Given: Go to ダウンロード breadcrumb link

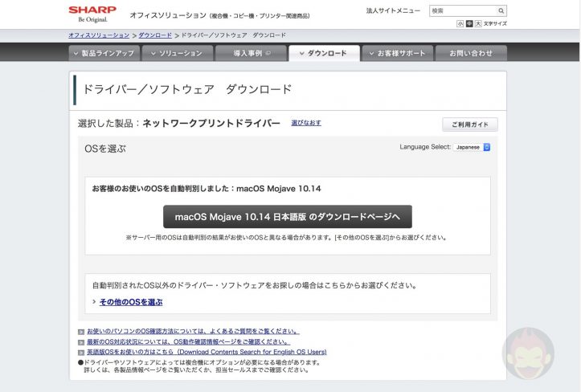Looking at the screenshot, I should [155, 35].
